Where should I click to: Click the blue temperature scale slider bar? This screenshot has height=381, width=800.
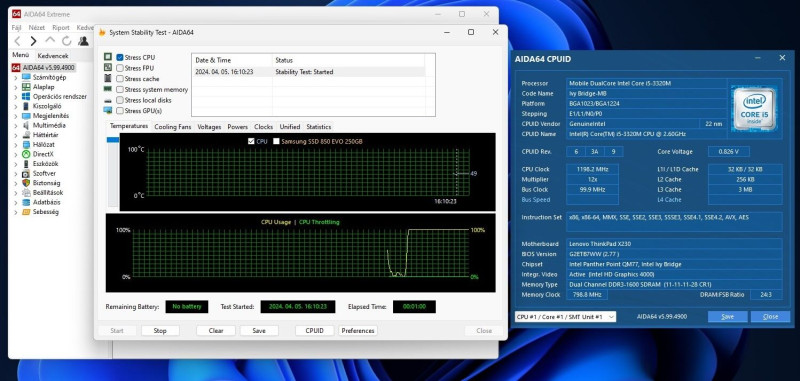point(112,140)
